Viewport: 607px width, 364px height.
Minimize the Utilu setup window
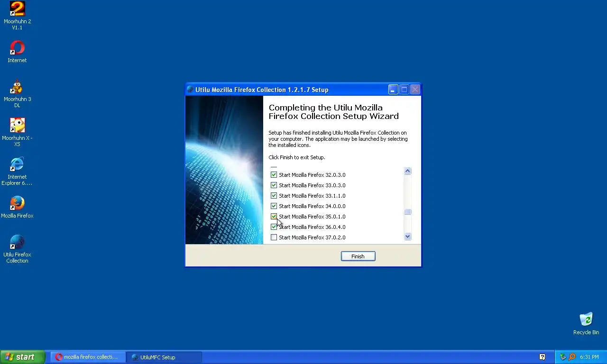coord(393,90)
